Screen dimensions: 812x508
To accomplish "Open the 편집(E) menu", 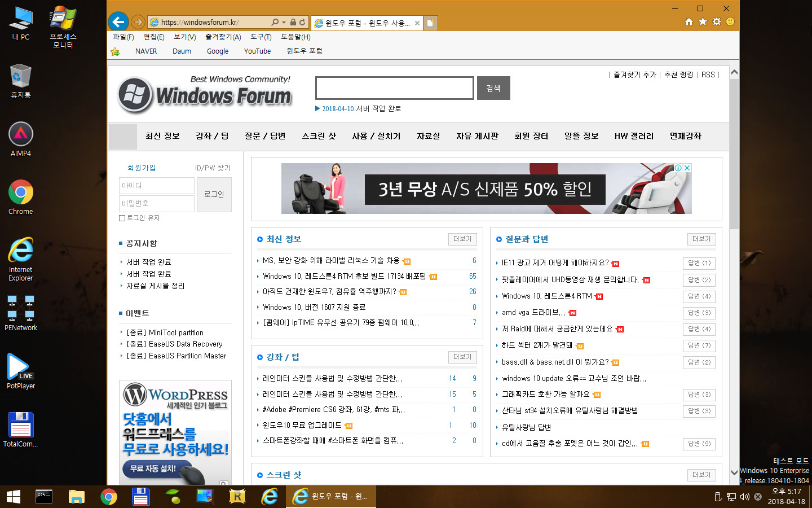I will tap(154, 37).
